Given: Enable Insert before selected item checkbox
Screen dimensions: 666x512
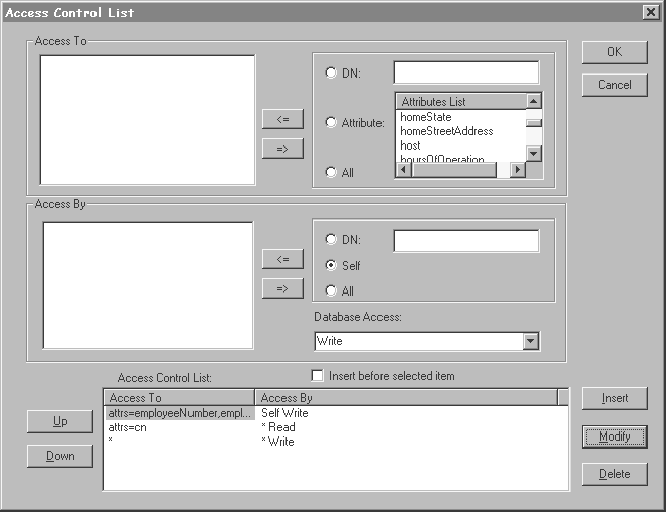Looking at the screenshot, I should pyautogui.click(x=318, y=376).
